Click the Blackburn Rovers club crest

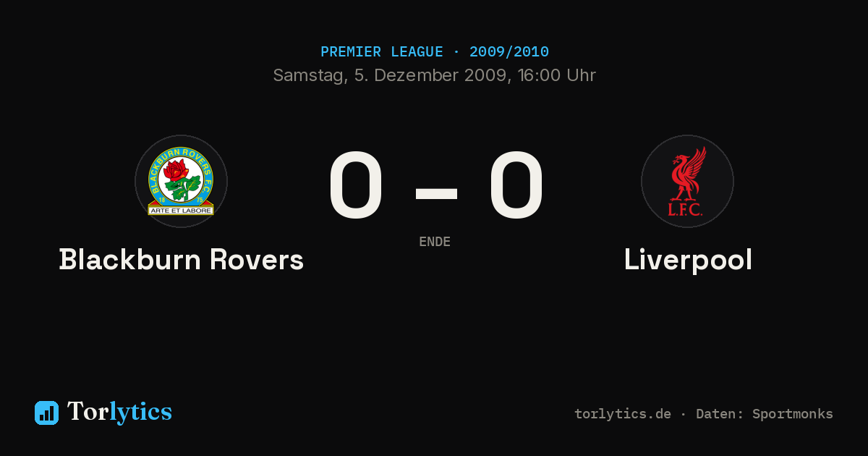click(181, 181)
